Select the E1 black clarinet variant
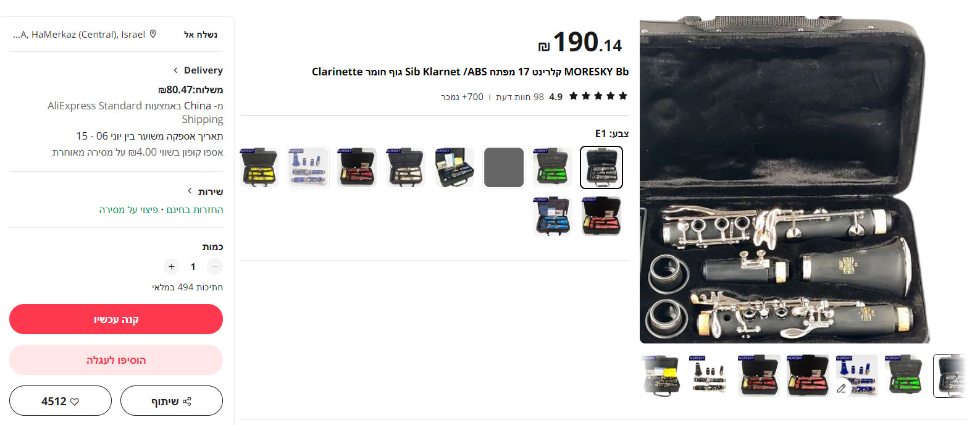Screen dimensions: 980x425 point(601,167)
